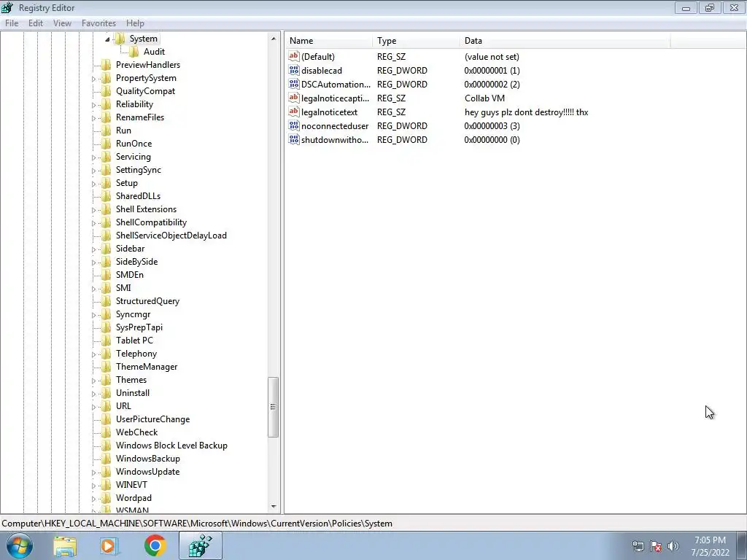Click the Run key folder icon
The height and width of the screenshot is (560, 747).
tap(107, 131)
